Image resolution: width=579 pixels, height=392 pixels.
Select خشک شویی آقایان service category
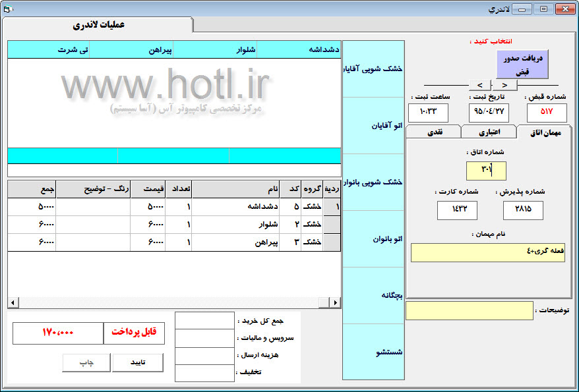click(373, 69)
